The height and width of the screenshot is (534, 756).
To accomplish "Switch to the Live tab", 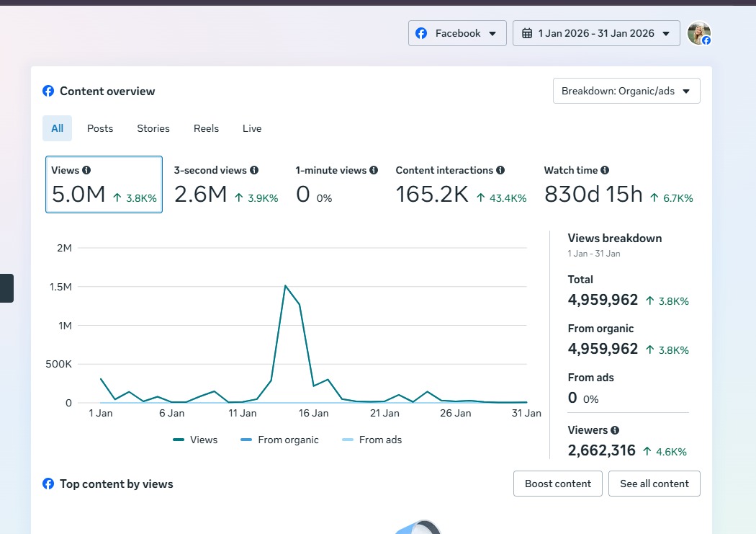I will (x=252, y=128).
